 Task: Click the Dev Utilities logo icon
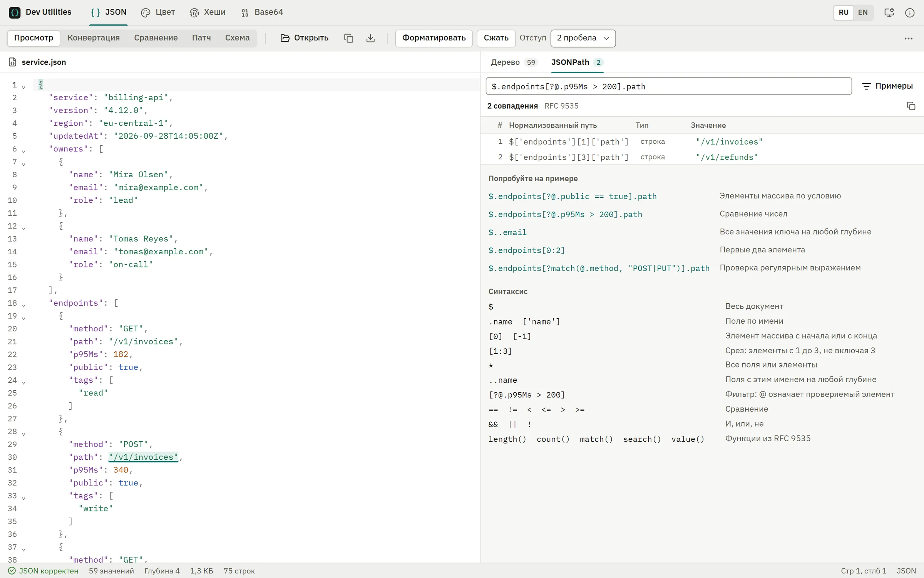(x=15, y=12)
